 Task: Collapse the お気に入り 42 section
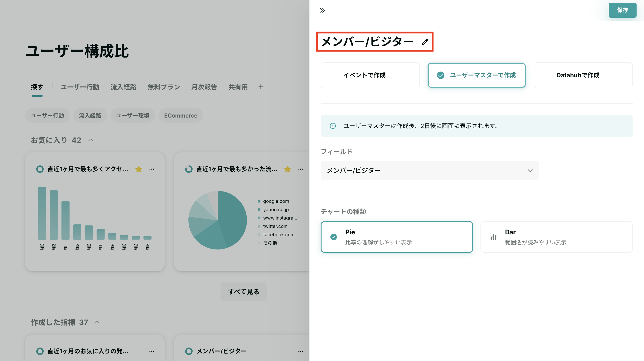point(91,140)
